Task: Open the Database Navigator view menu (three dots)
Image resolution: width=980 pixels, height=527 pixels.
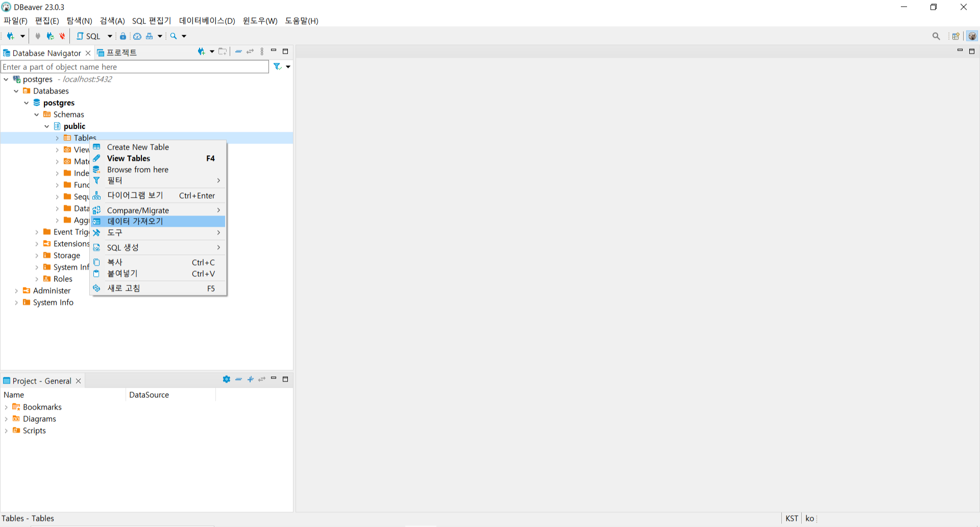Action: 262,52
